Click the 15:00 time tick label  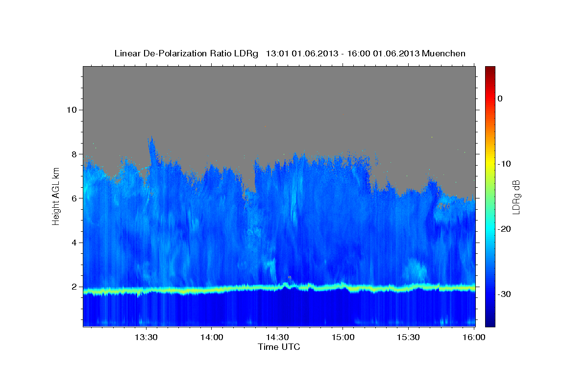point(342,337)
